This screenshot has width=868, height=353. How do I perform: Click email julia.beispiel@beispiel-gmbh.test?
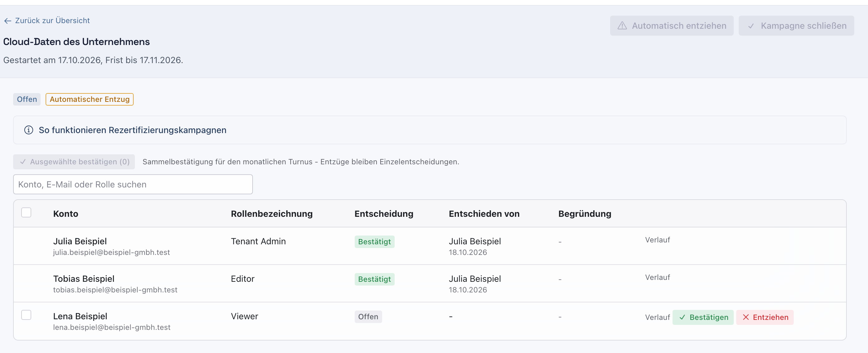[111, 252]
